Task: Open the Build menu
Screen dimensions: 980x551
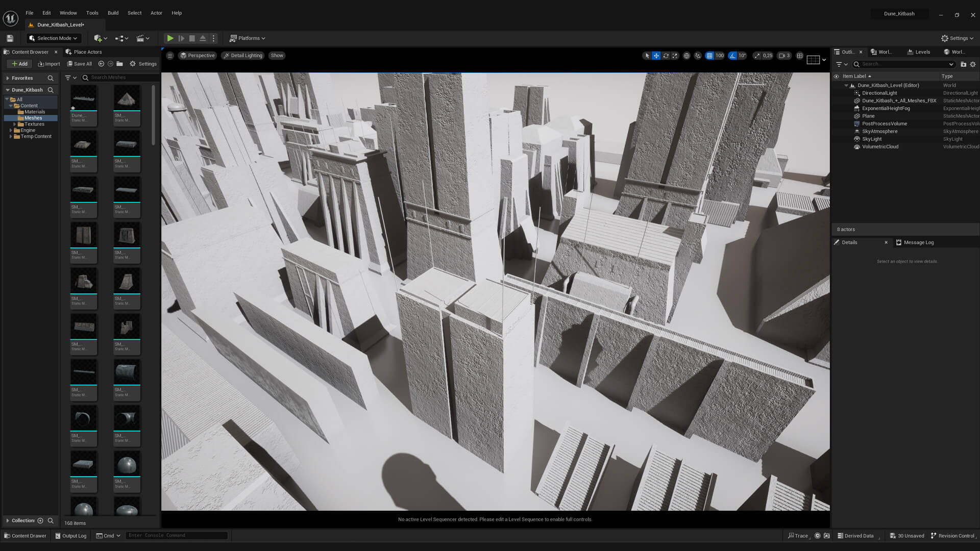Action: [113, 13]
